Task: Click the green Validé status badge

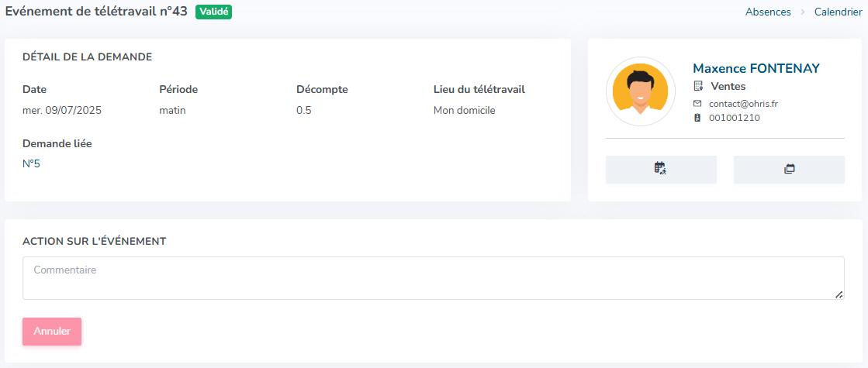Action: click(x=213, y=12)
